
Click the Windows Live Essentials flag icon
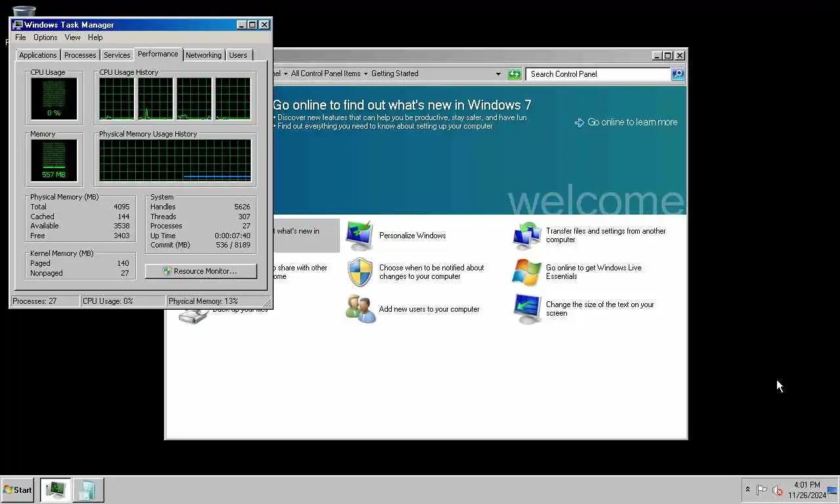(x=527, y=272)
